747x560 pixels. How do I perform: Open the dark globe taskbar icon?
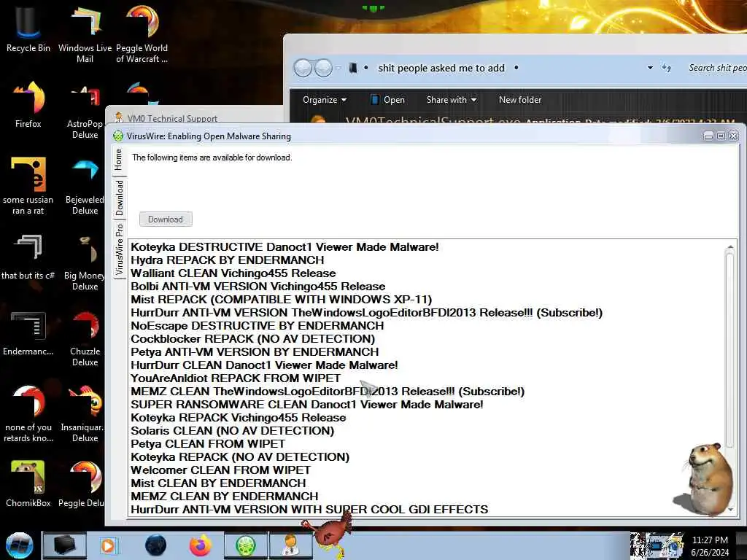(156, 545)
